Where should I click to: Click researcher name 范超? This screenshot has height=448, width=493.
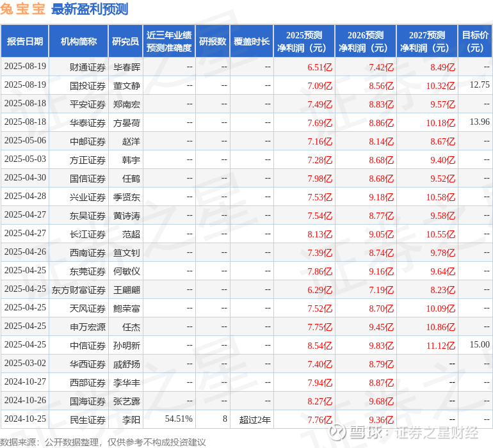pyautogui.click(x=131, y=234)
